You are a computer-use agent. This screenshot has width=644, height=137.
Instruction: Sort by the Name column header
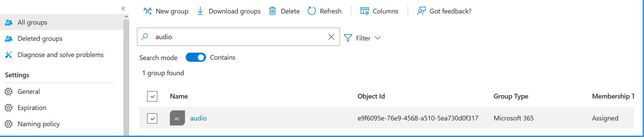(179, 96)
